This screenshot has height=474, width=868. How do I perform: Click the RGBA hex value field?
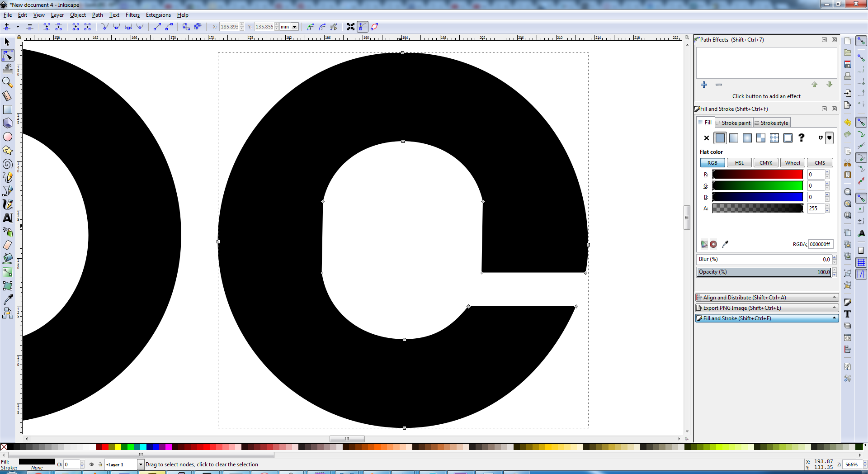820,244
